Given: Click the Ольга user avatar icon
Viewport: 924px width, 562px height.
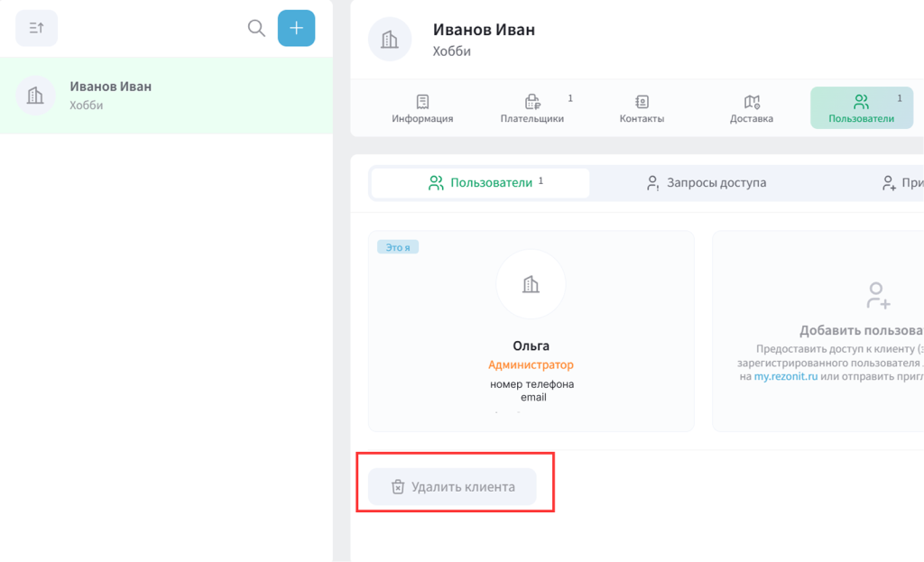Looking at the screenshot, I should coord(531,284).
